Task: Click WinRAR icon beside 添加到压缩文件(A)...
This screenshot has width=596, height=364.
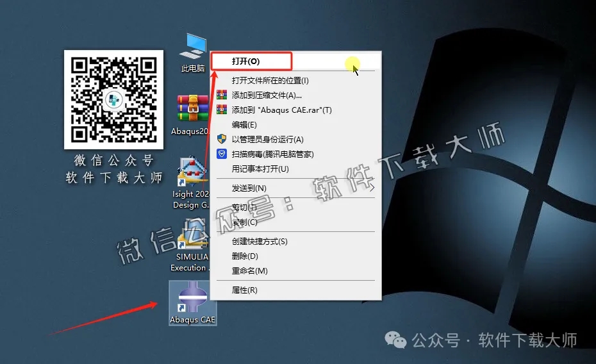Action: (x=222, y=95)
